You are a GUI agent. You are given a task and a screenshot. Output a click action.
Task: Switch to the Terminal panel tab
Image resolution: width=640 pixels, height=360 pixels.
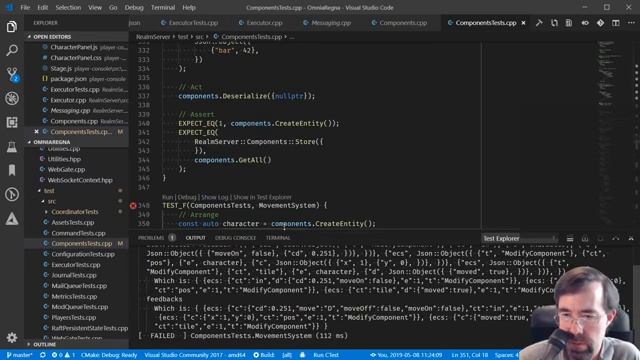coord(278,238)
